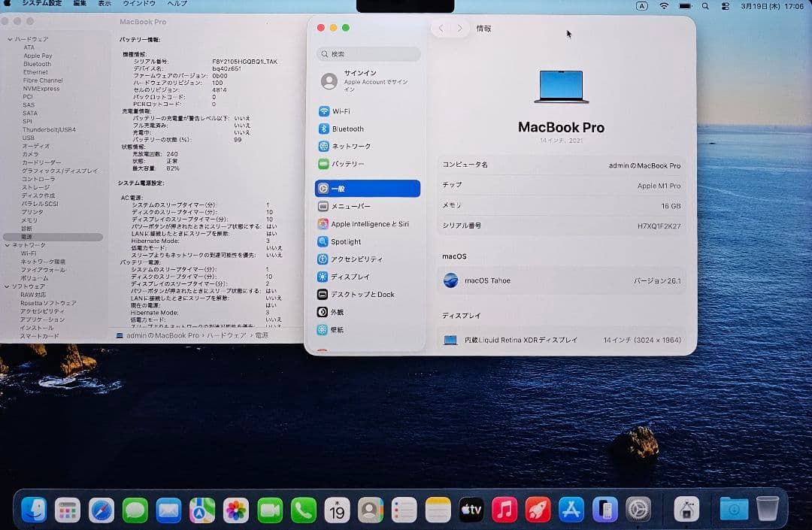Select アプリケーション in System Information tree
The image size is (812, 530).
[42, 320]
